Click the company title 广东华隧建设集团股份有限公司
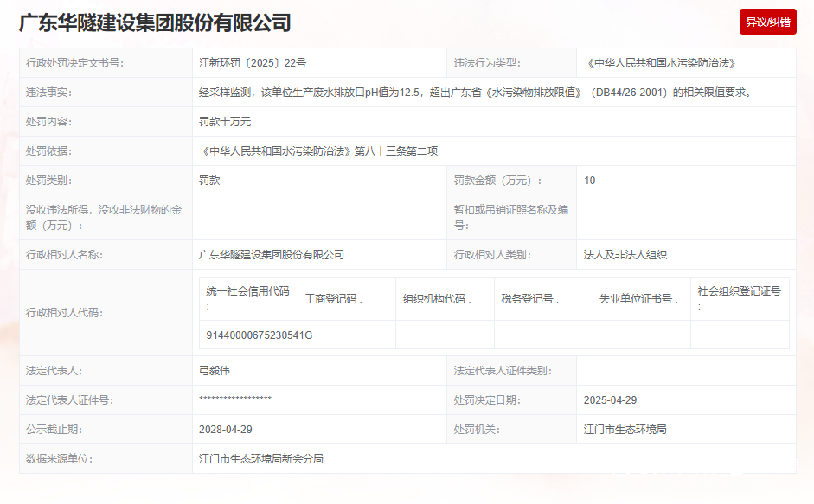 coord(155,22)
